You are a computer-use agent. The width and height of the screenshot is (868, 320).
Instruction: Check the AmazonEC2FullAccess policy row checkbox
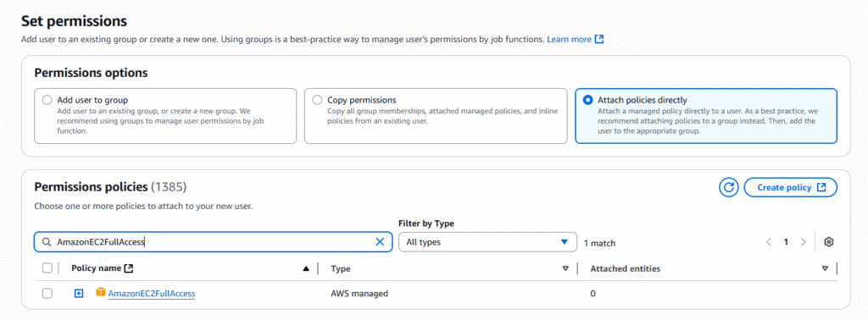coord(47,294)
